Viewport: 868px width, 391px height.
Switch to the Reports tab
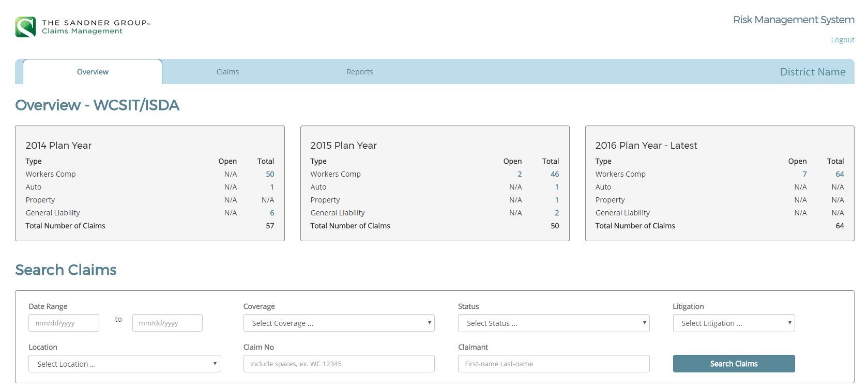(359, 72)
